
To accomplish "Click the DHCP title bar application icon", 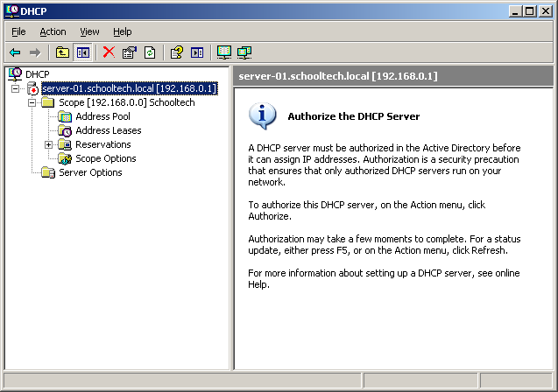I will click(x=11, y=10).
